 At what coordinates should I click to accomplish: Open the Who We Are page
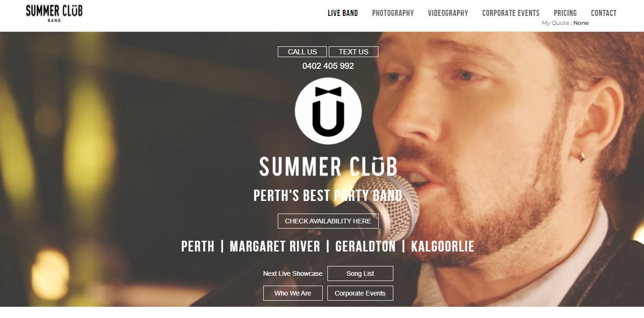click(x=293, y=293)
